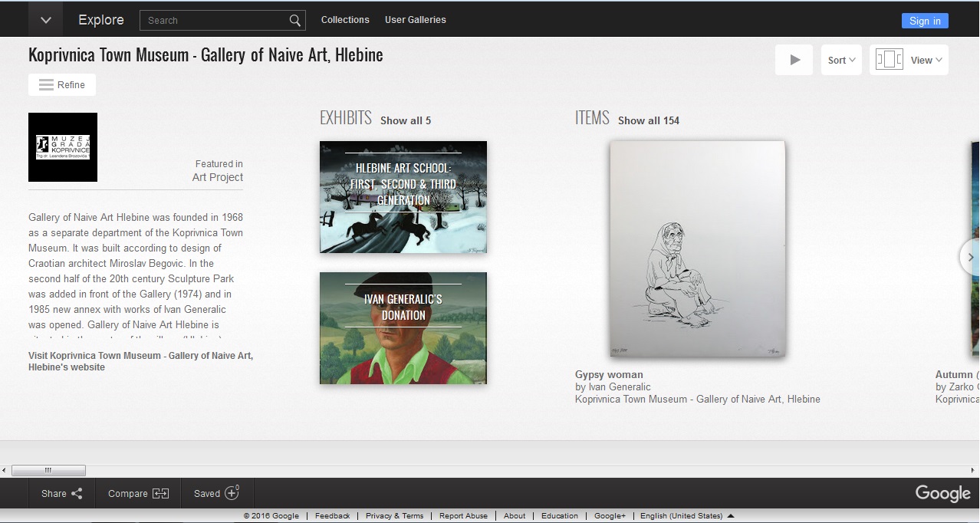Open Privacy & Terms footer link
This screenshot has height=523, width=980.
click(x=394, y=516)
